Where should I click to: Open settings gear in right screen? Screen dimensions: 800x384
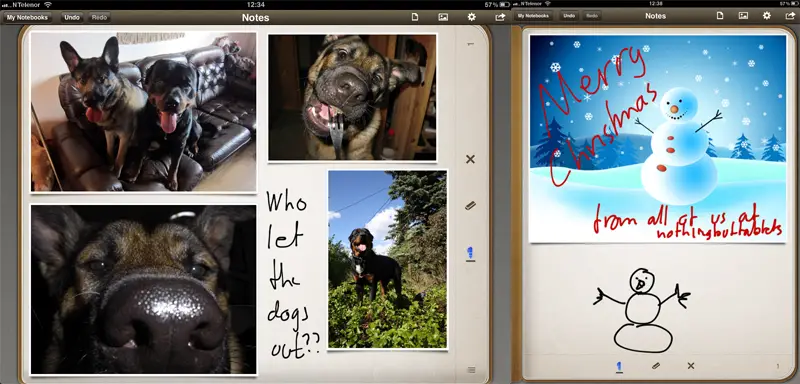pos(767,16)
